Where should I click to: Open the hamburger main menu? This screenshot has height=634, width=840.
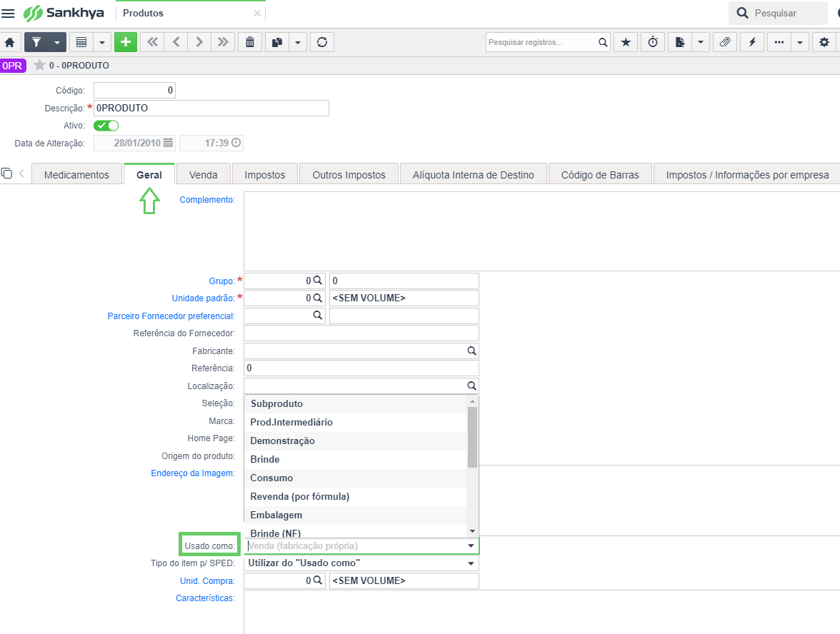(x=8, y=13)
